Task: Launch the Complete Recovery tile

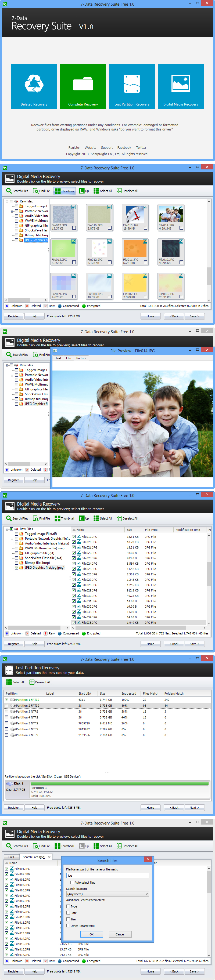Action: coord(83,86)
